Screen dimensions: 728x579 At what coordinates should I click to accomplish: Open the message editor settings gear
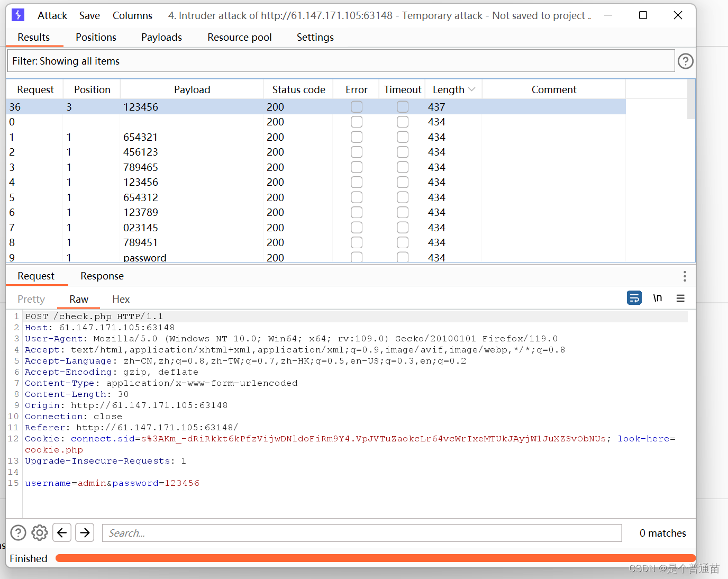[39, 532]
